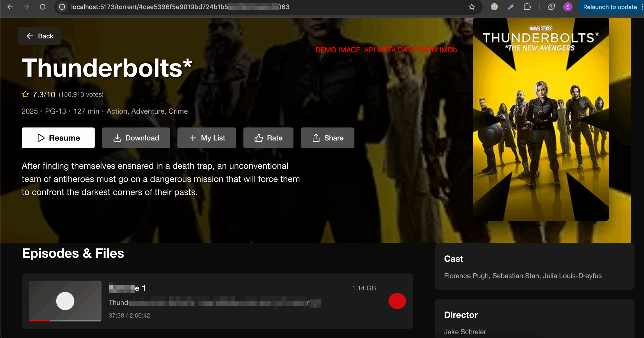The height and width of the screenshot is (338, 644).
Task: Click the globe extension icon in toolbar
Action: [494, 7]
